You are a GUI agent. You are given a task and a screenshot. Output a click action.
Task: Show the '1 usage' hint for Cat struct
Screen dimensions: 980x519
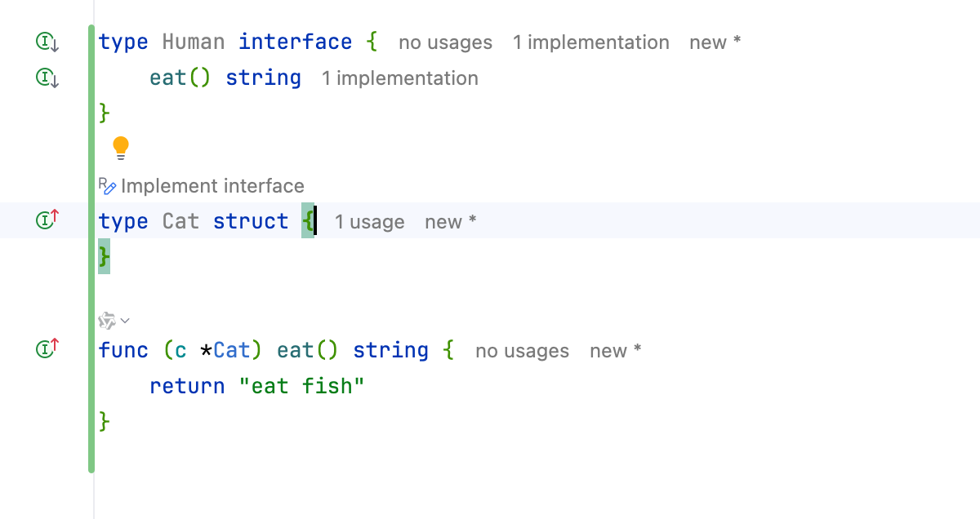(x=369, y=222)
